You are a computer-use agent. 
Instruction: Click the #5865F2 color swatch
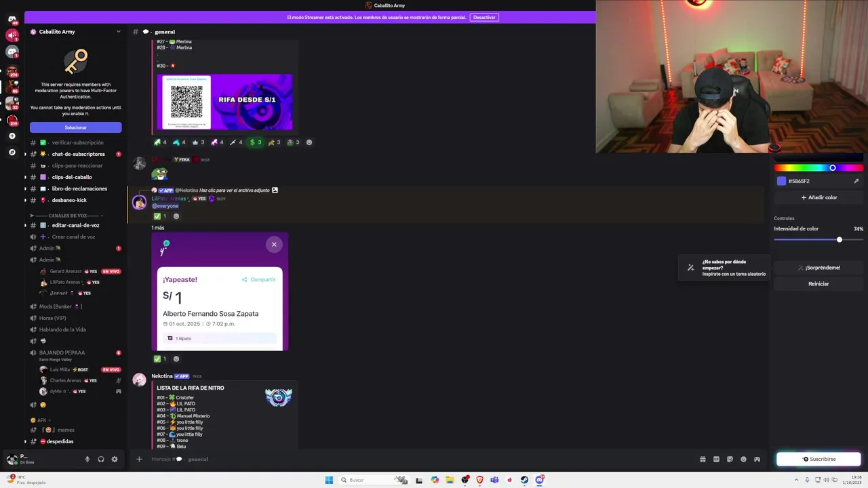(781, 181)
